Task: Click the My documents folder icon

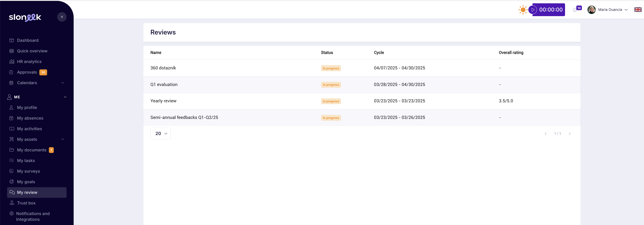Action: [11, 150]
